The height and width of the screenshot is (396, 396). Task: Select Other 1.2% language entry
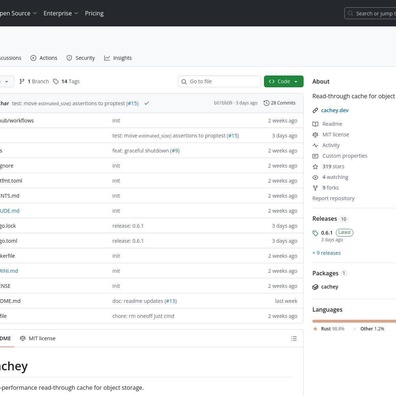click(372, 329)
